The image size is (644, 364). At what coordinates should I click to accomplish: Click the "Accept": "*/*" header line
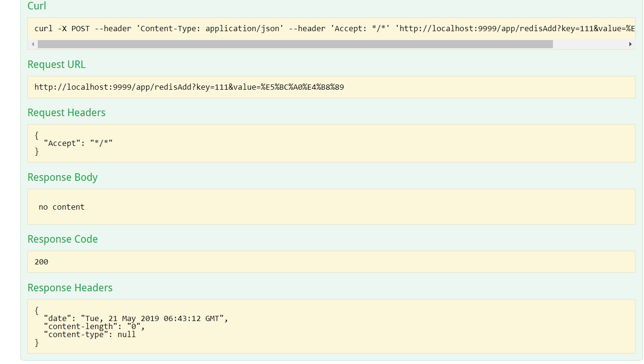point(78,144)
